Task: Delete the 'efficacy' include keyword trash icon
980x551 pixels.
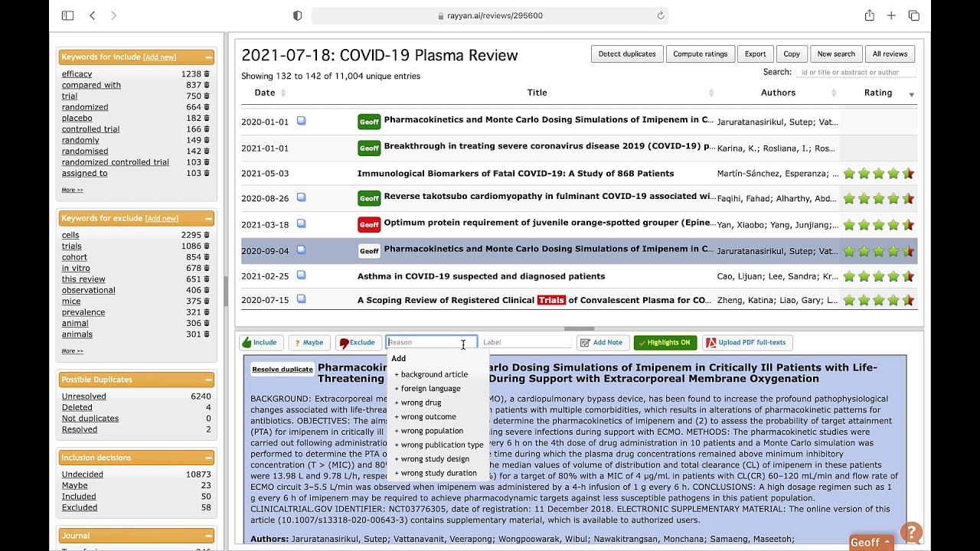Action: click(207, 74)
